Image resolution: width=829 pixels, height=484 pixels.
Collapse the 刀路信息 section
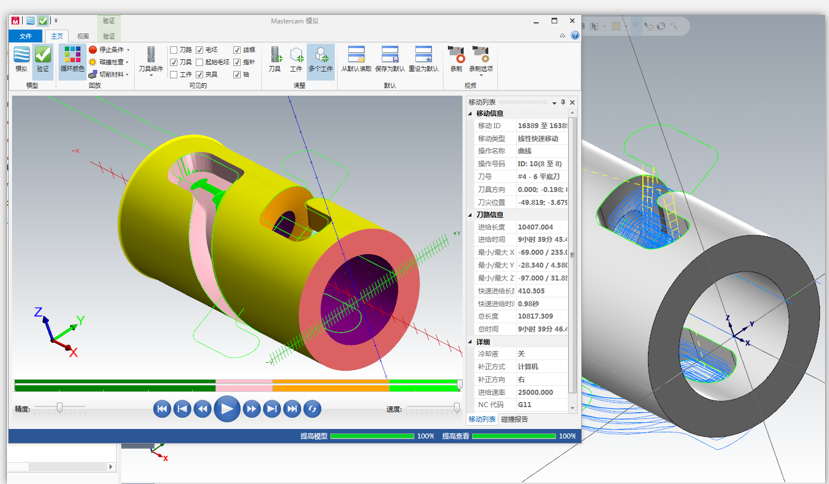[472, 214]
